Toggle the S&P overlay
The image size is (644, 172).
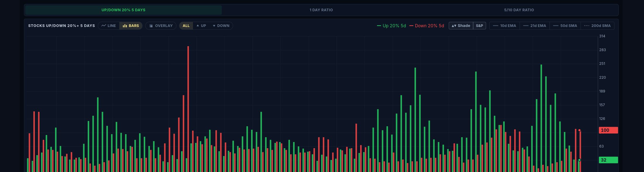(479, 26)
